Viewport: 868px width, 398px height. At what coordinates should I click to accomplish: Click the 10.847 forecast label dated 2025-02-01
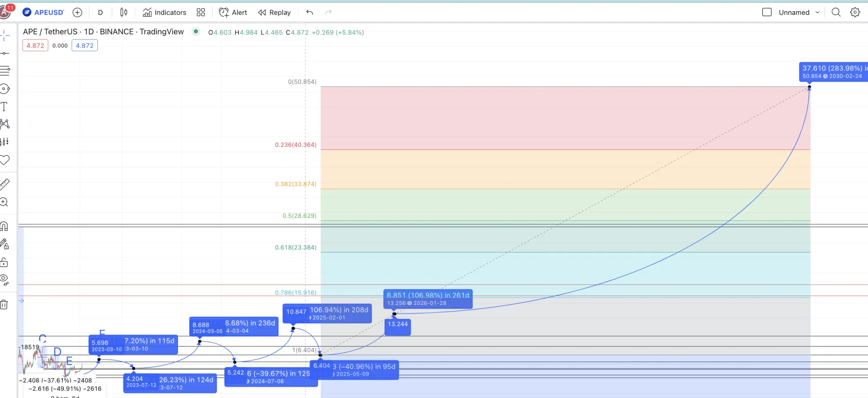click(327, 313)
